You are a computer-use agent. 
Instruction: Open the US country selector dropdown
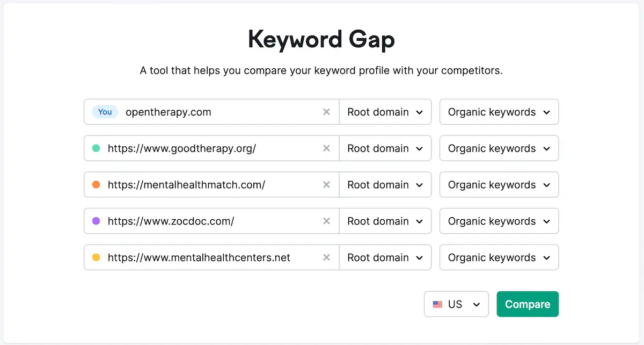pos(456,304)
